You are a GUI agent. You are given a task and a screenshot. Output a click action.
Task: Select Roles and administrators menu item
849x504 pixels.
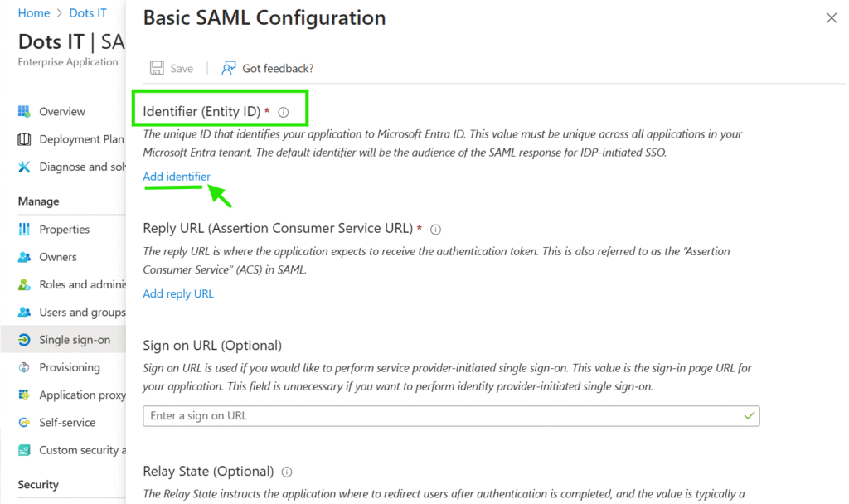point(81,284)
